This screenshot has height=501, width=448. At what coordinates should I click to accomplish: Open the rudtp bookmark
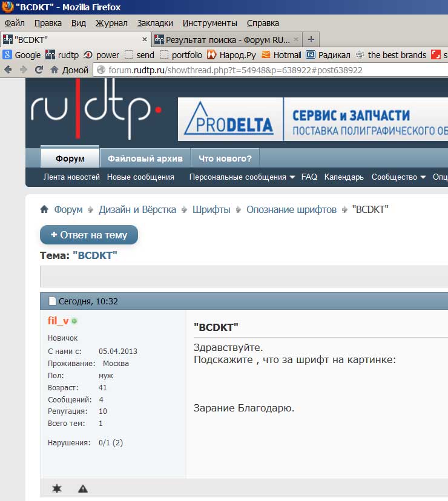pyautogui.click(x=62, y=55)
